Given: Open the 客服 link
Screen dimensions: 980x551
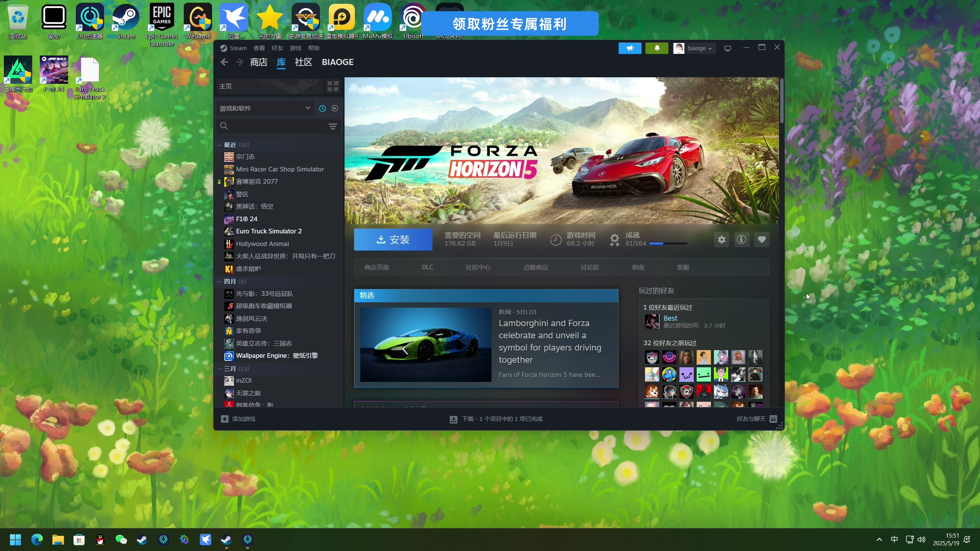Looking at the screenshot, I should point(683,267).
